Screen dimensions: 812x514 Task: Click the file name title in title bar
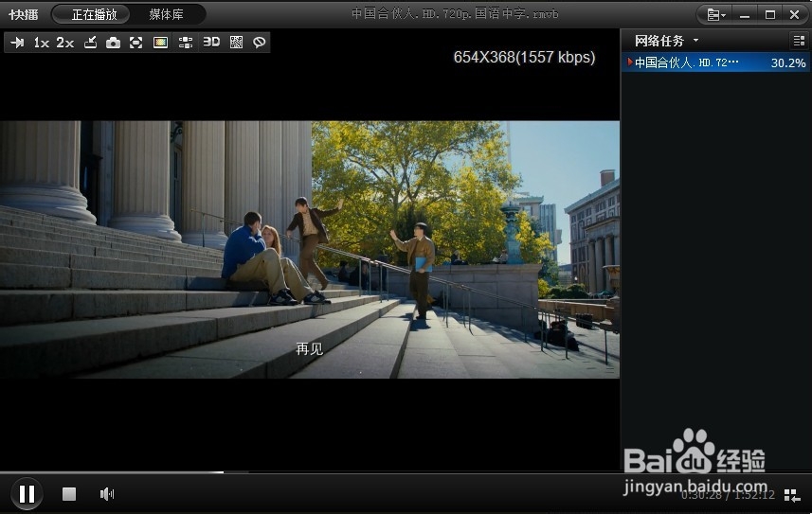[x=455, y=14]
